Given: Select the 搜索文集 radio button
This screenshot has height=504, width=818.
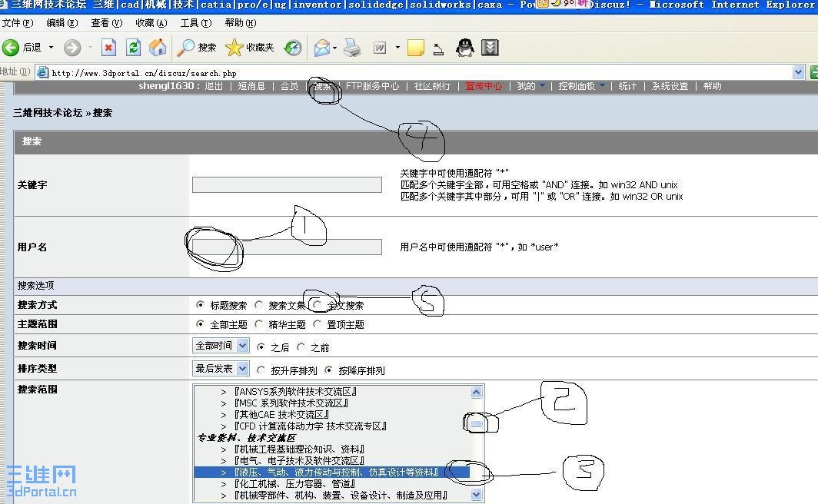Looking at the screenshot, I should 259,304.
